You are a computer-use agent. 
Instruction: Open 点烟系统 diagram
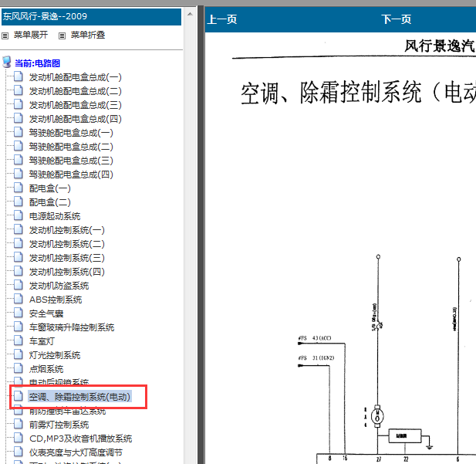pyautogui.click(x=46, y=369)
